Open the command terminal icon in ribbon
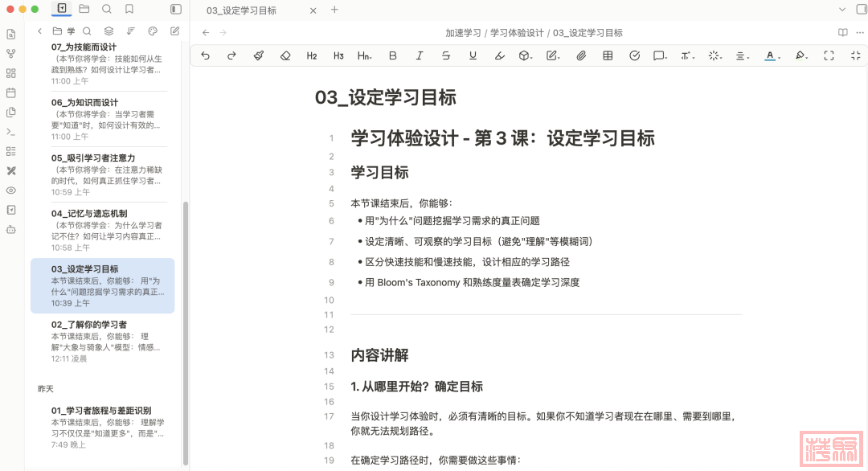 [11, 132]
